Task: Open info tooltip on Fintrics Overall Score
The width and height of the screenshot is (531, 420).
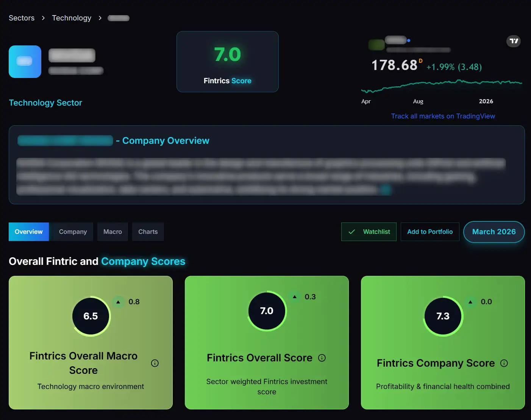Action: click(x=322, y=358)
